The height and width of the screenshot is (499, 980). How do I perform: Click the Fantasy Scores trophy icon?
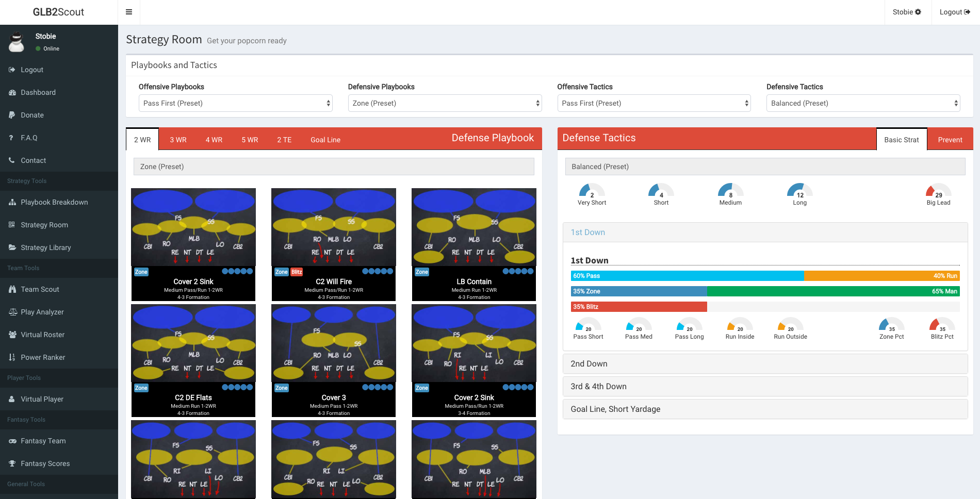click(x=12, y=464)
